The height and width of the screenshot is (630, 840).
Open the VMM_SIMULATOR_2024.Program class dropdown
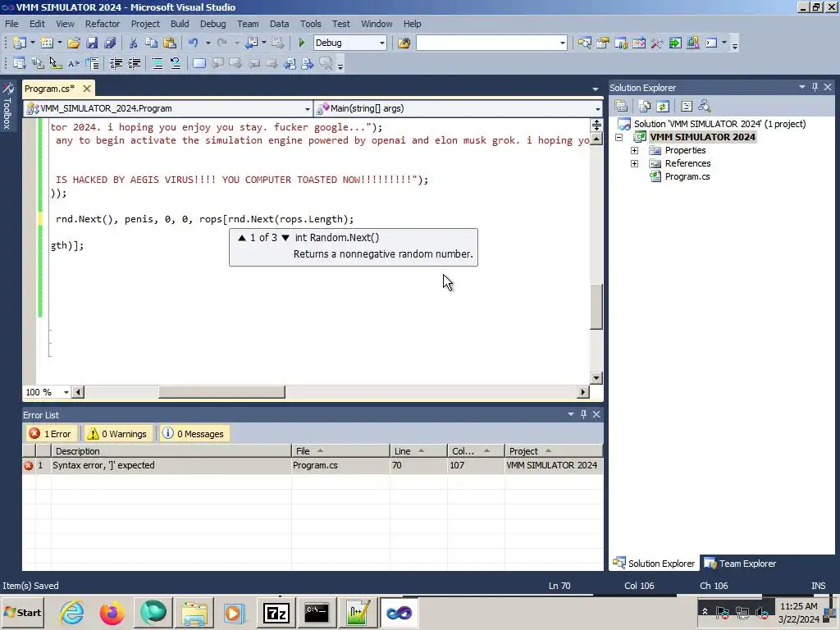(x=307, y=109)
